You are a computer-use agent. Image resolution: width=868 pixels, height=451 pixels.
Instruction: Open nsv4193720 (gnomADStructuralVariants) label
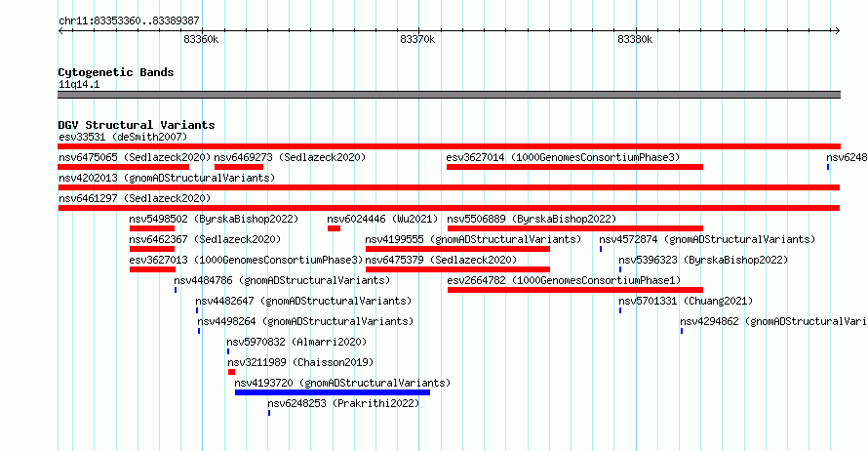342,383
